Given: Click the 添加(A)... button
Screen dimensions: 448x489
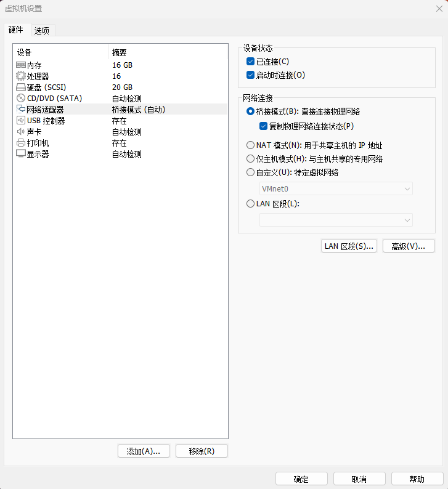Looking at the screenshot, I should tap(144, 451).
